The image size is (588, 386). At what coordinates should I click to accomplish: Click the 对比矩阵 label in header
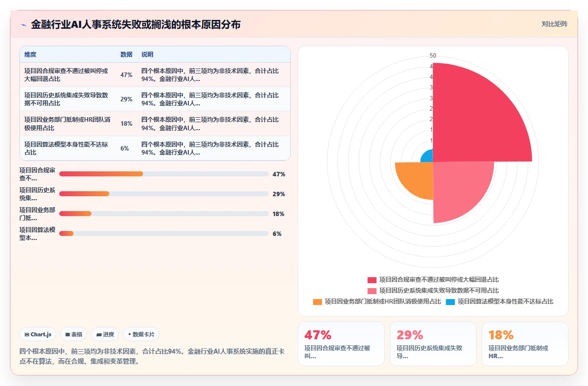click(554, 24)
